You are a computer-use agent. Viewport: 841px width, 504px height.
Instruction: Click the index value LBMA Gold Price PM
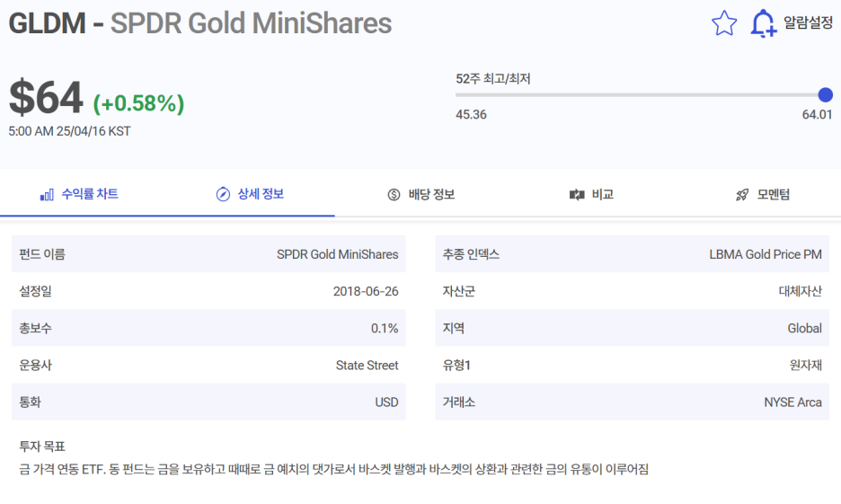tap(766, 254)
